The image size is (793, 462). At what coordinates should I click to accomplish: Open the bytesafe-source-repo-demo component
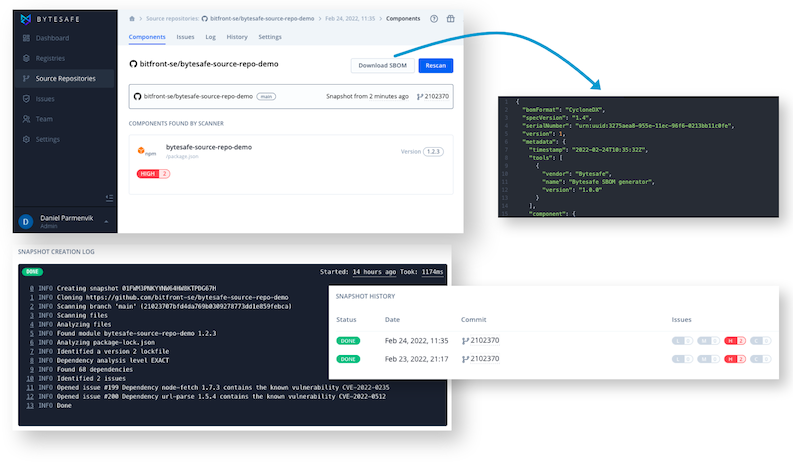[209, 147]
